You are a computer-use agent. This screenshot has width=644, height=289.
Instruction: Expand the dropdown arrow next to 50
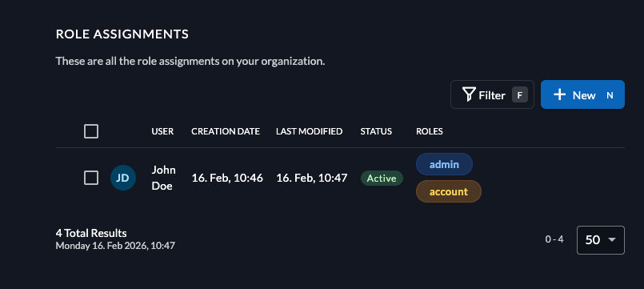(611, 239)
